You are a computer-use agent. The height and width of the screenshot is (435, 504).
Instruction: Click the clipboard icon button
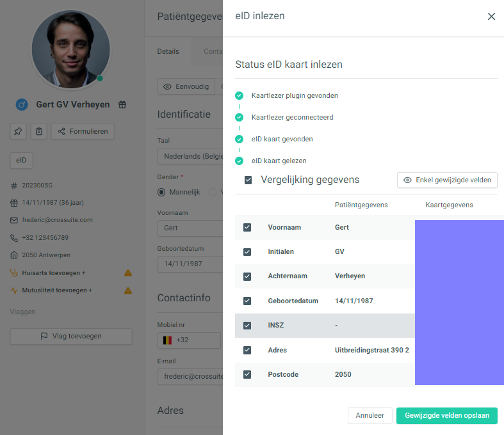pos(39,131)
